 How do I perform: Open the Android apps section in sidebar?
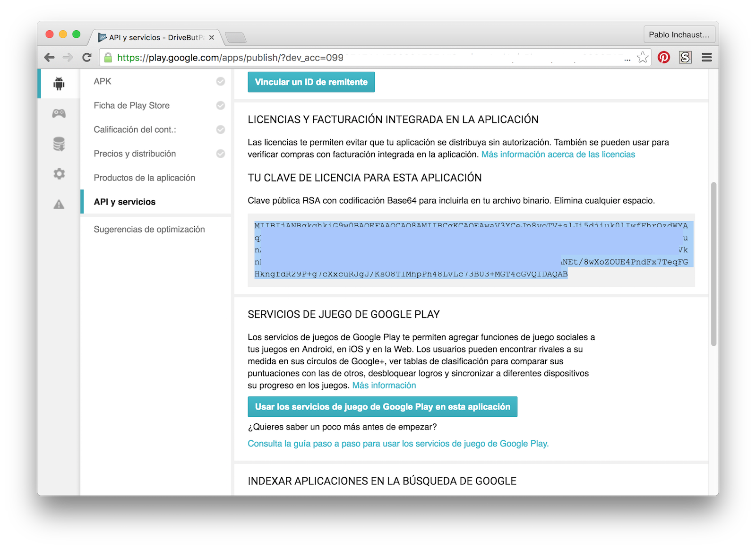pos(59,84)
